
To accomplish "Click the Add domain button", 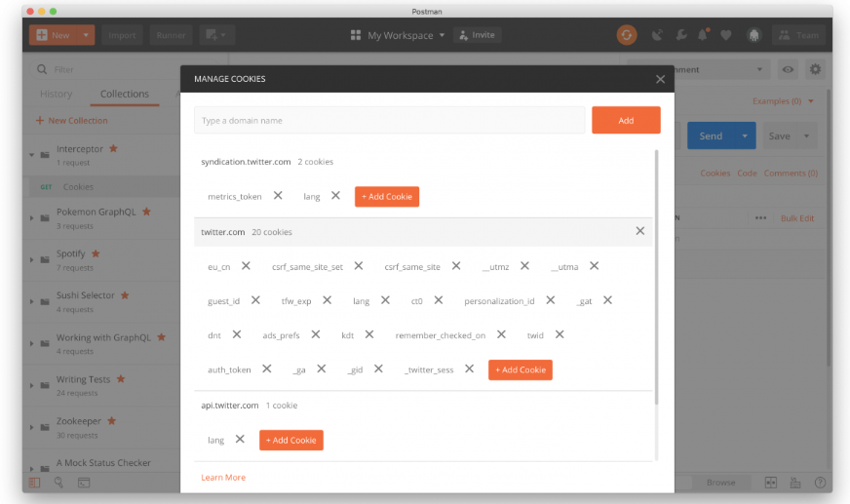I will [x=626, y=120].
